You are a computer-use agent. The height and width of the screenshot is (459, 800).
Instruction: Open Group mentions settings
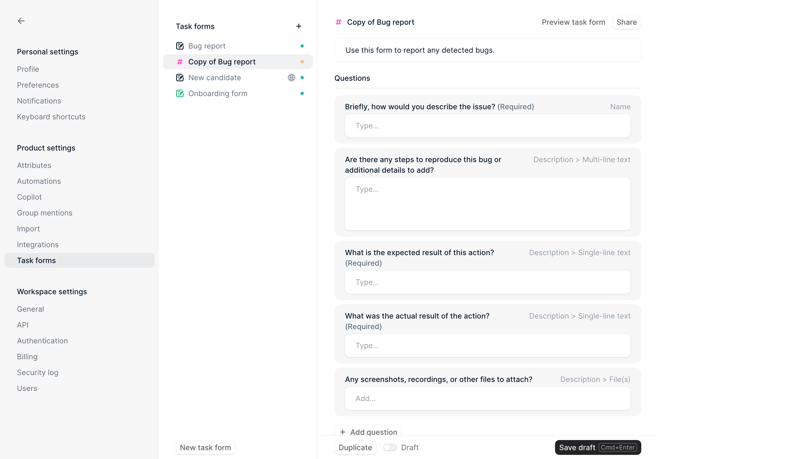coord(44,213)
